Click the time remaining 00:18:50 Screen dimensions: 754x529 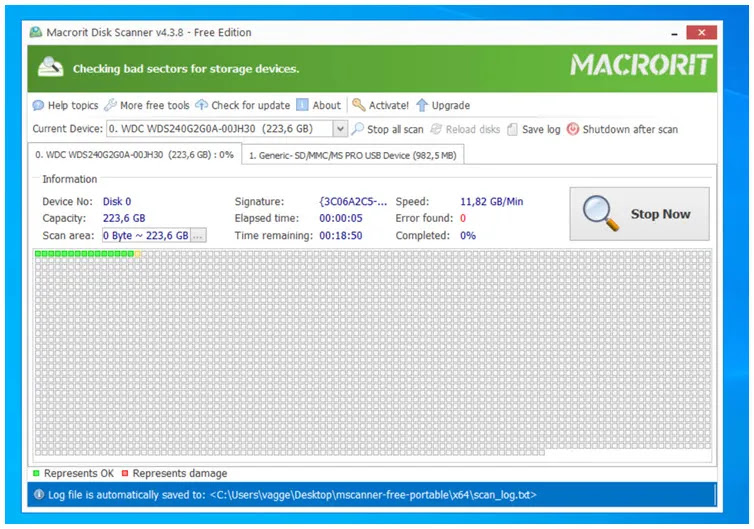coord(341,236)
